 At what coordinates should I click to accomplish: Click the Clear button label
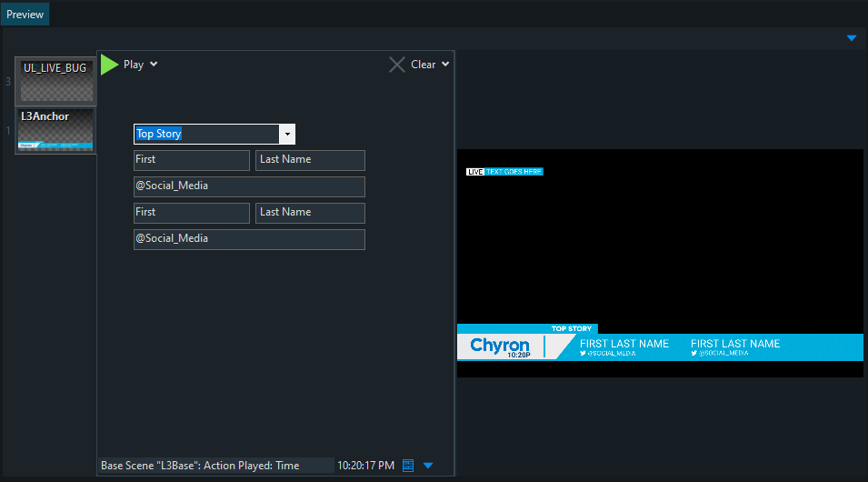(x=423, y=65)
